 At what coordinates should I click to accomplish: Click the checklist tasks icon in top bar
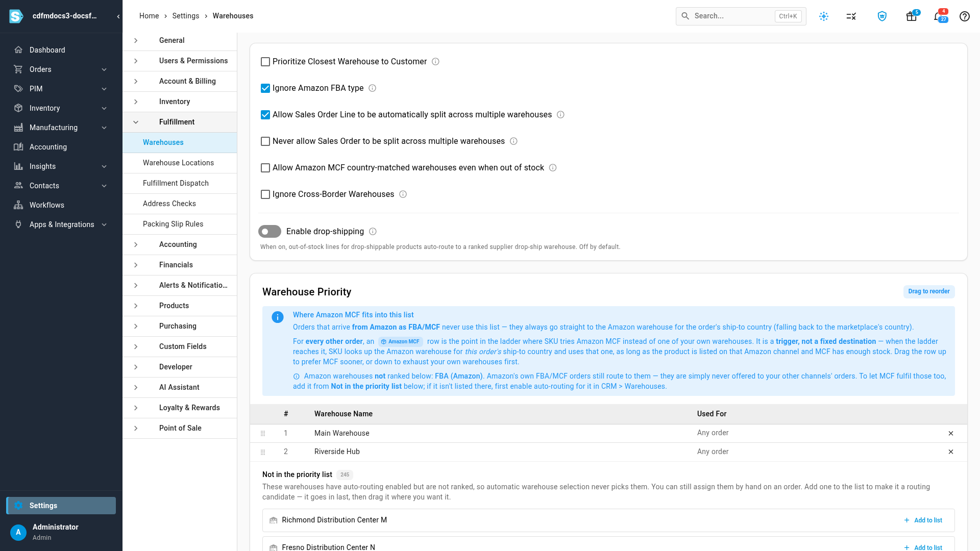(851, 16)
